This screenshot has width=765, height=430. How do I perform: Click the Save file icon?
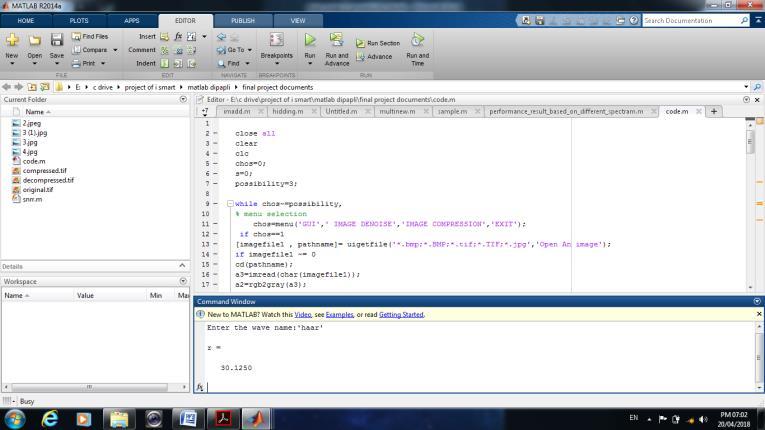[57, 41]
